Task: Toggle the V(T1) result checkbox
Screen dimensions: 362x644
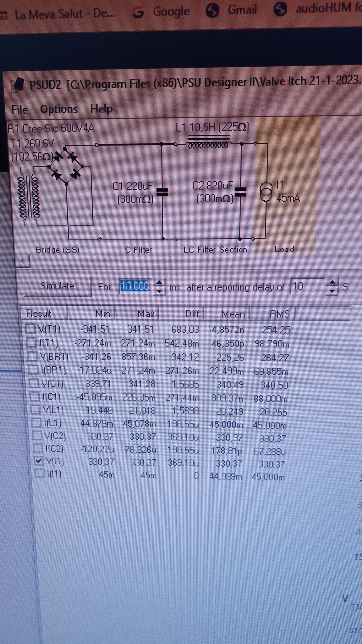Action: tap(30, 329)
